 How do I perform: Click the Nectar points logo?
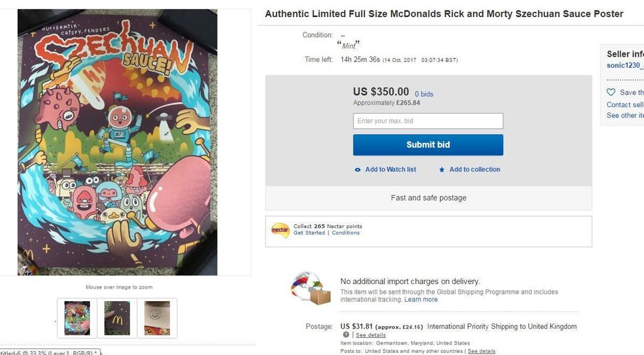coord(281,230)
